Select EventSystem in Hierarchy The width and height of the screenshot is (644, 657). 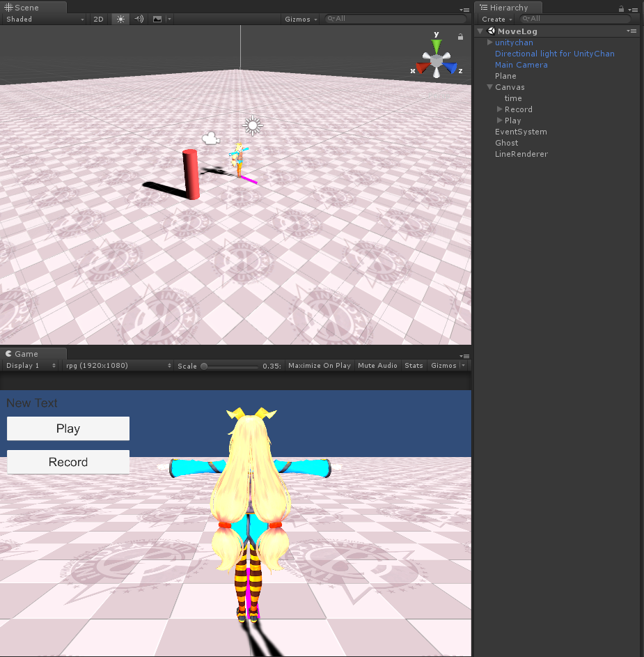click(521, 132)
